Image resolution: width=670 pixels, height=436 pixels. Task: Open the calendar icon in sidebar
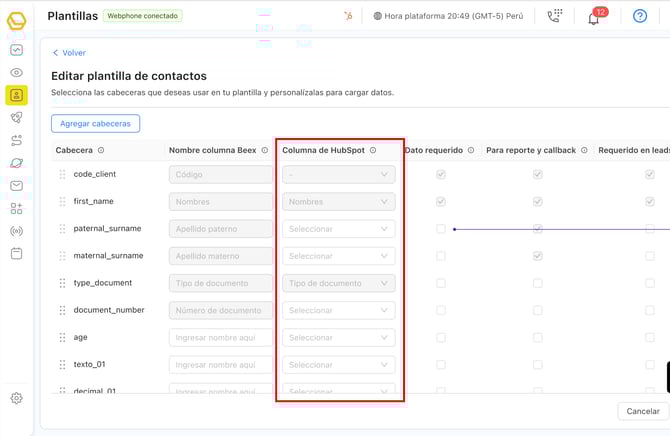[x=16, y=254]
